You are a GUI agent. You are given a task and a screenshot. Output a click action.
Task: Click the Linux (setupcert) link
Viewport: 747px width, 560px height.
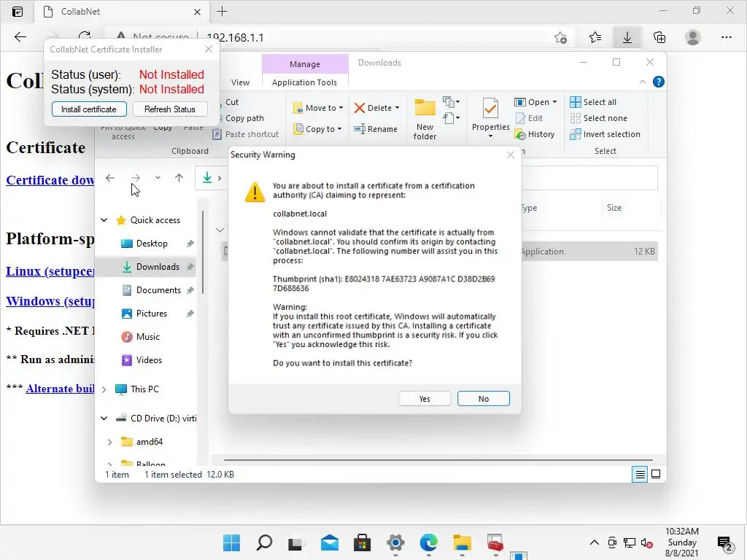click(50, 271)
